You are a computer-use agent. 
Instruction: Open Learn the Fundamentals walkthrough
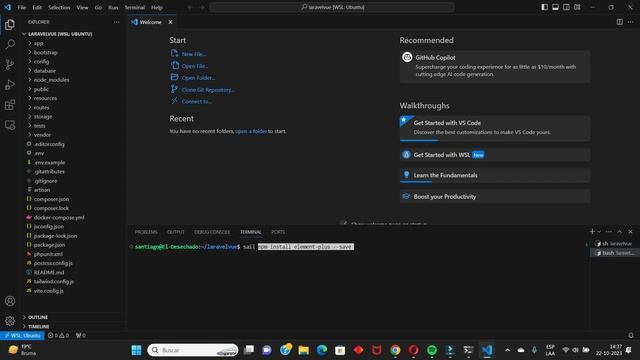(495, 175)
